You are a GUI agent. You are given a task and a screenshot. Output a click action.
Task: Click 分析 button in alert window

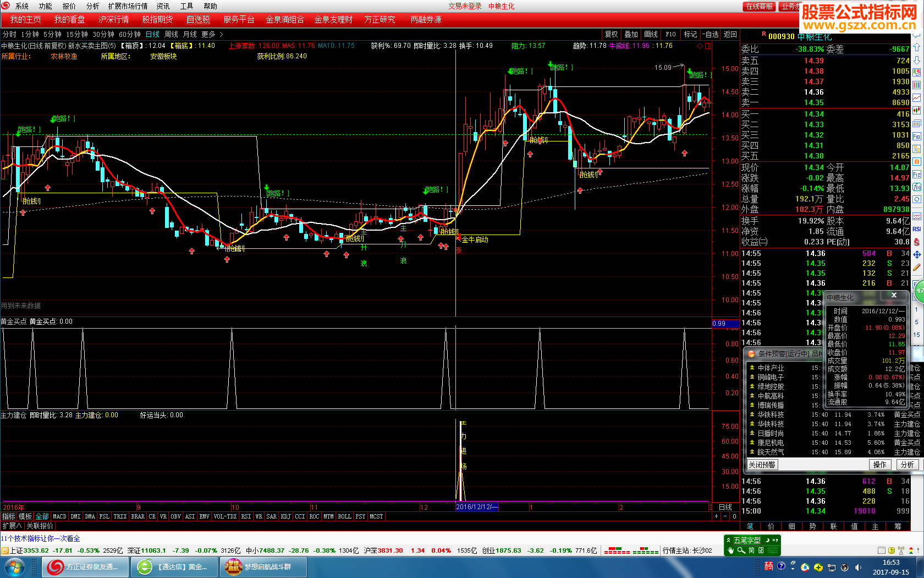click(908, 465)
